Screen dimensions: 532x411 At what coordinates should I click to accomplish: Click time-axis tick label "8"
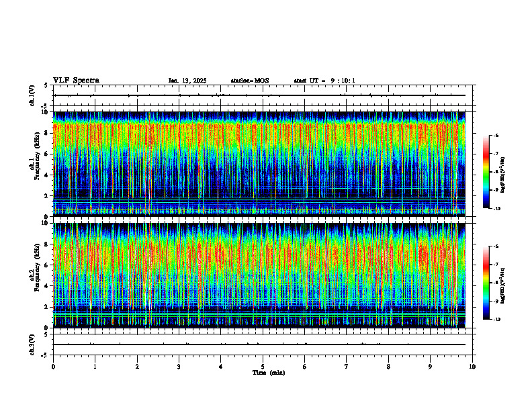388,367
